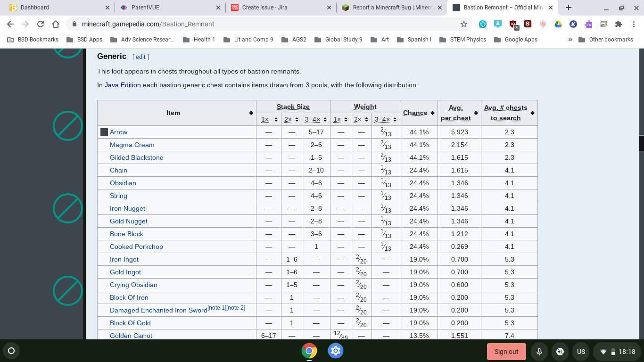Click the microphone icon in shelf

[x=539, y=352]
